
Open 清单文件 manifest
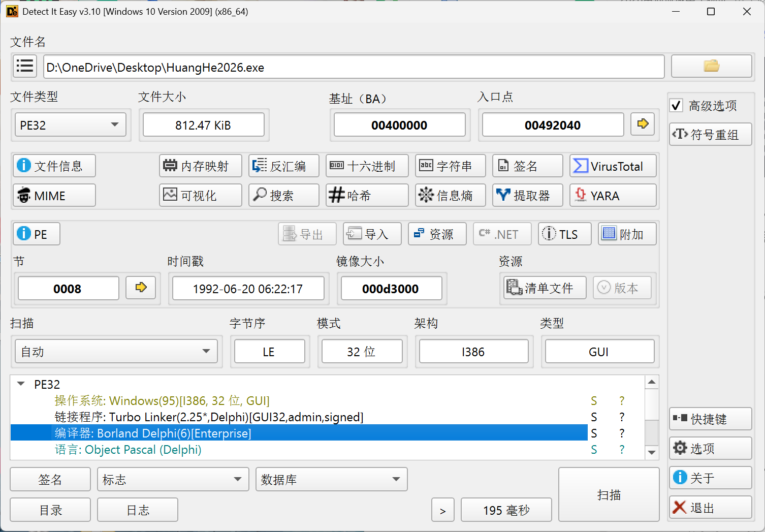545,288
